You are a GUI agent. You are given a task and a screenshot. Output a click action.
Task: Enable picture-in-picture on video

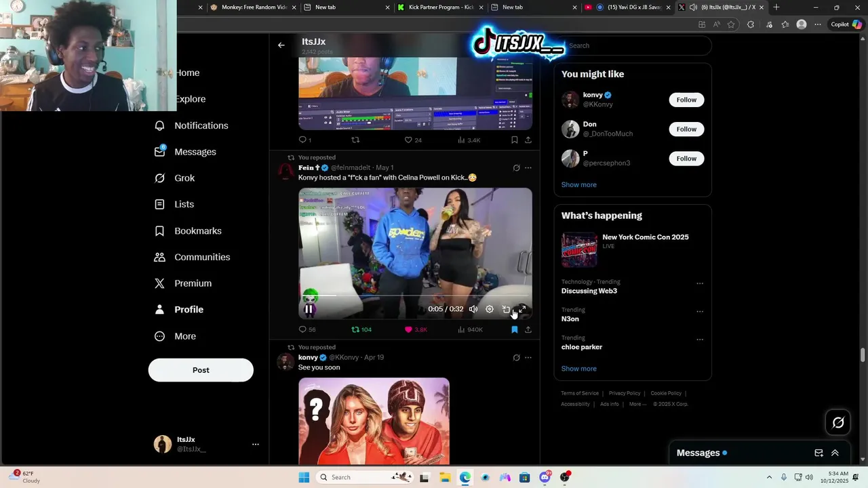coord(506,309)
